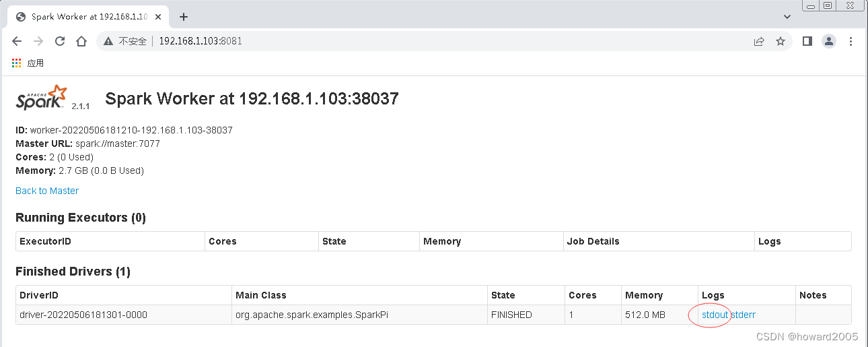
Task: Maximize the browser window
Action: click(x=828, y=5)
